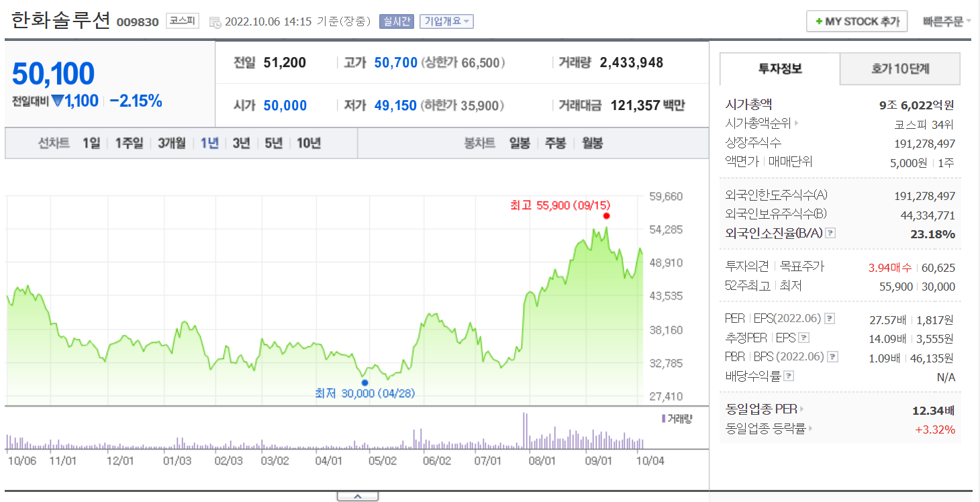
Task: Click the 최고 55,900 (09/15) chart label
Action: (560, 205)
